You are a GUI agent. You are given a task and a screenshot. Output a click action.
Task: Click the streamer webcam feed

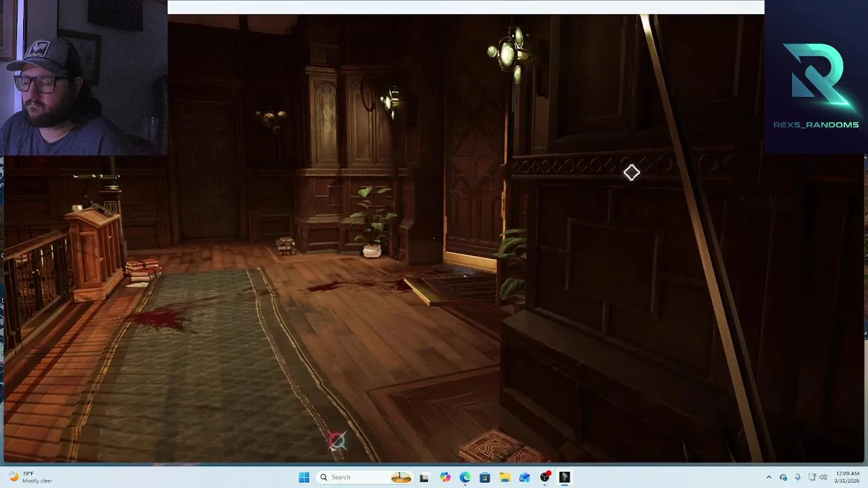[x=83, y=78]
